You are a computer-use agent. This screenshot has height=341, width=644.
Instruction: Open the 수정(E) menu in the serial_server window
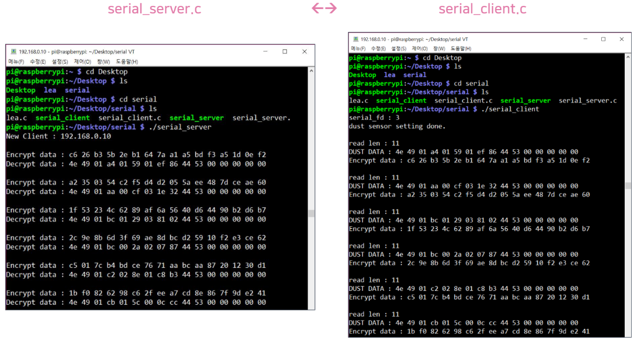point(38,61)
